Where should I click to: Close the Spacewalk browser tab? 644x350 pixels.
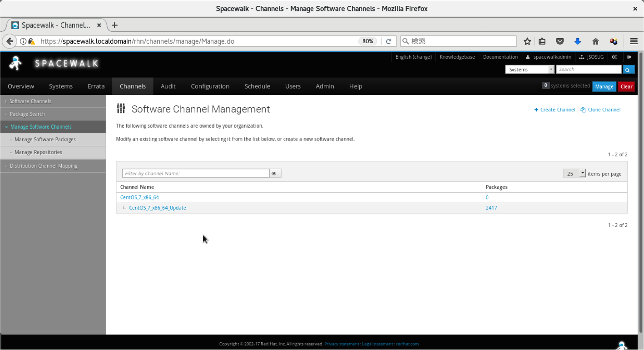[x=99, y=25]
